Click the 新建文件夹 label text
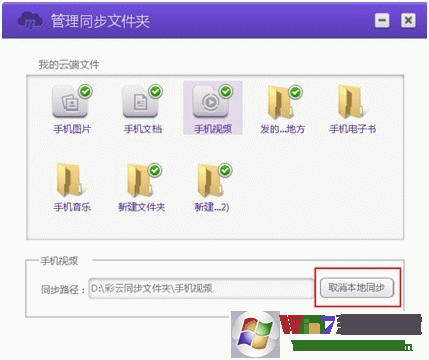 [142, 207]
